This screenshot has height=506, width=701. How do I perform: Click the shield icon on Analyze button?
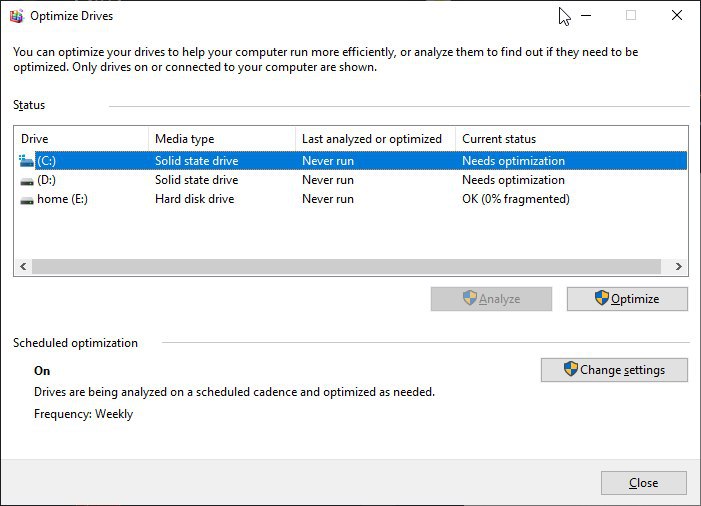click(469, 298)
